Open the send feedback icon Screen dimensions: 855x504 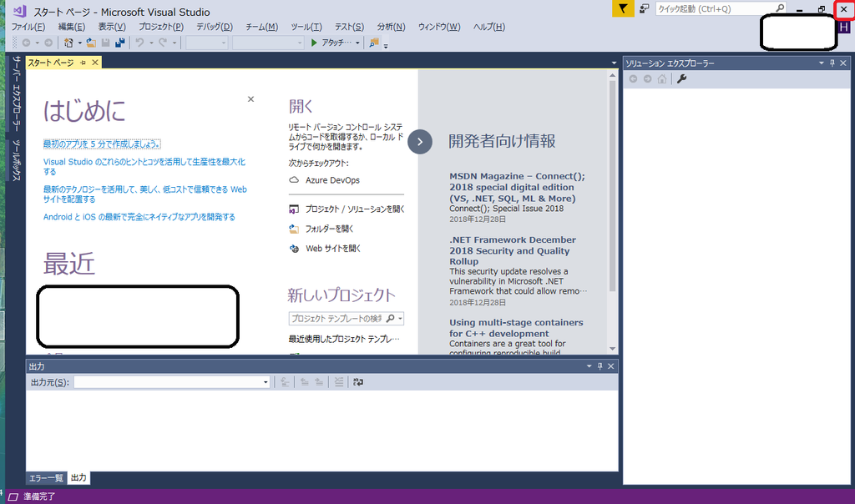(x=644, y=8)
